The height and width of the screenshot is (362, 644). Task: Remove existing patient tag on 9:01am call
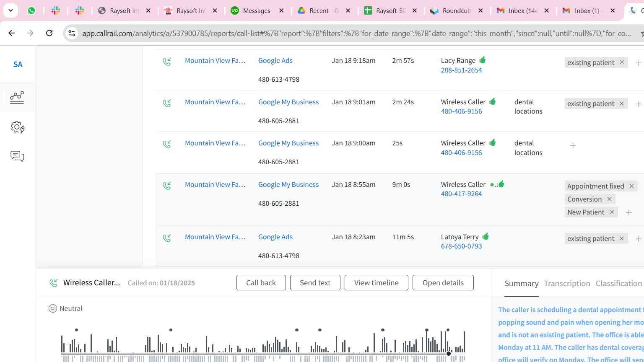(x=622, y=103)
